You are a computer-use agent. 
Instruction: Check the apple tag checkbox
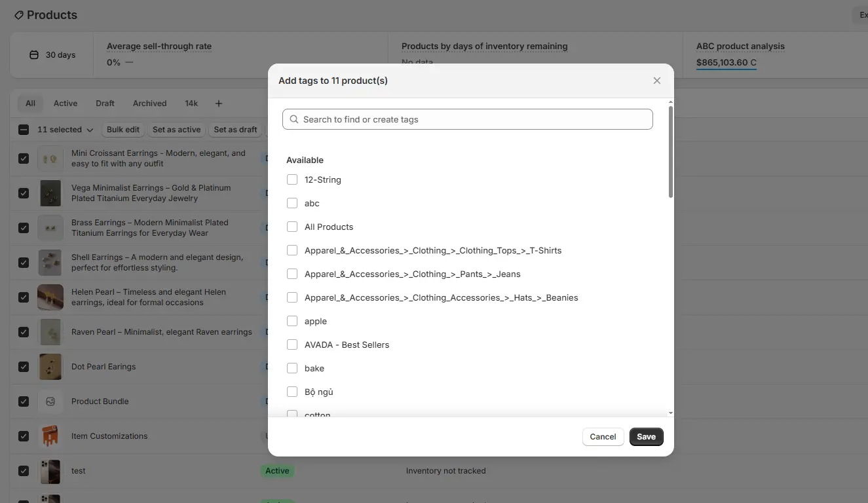click(x=292, y=321)
